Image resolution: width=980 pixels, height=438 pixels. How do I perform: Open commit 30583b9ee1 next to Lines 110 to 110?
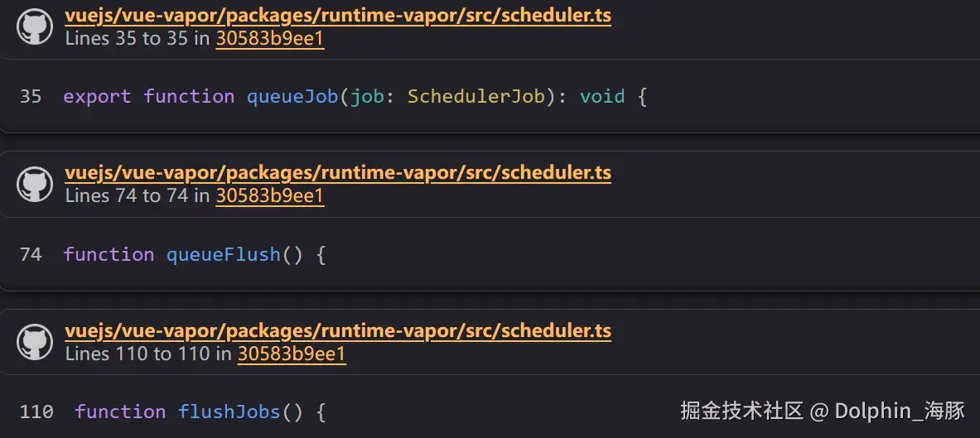[292, 354]
